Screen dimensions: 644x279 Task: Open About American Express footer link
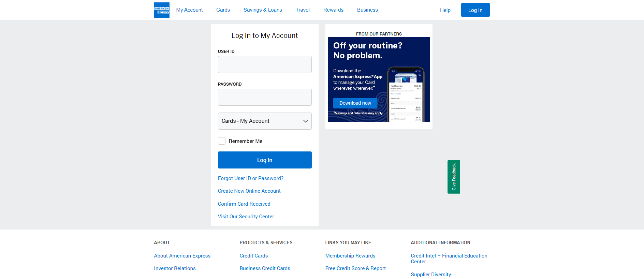point(182,256)
